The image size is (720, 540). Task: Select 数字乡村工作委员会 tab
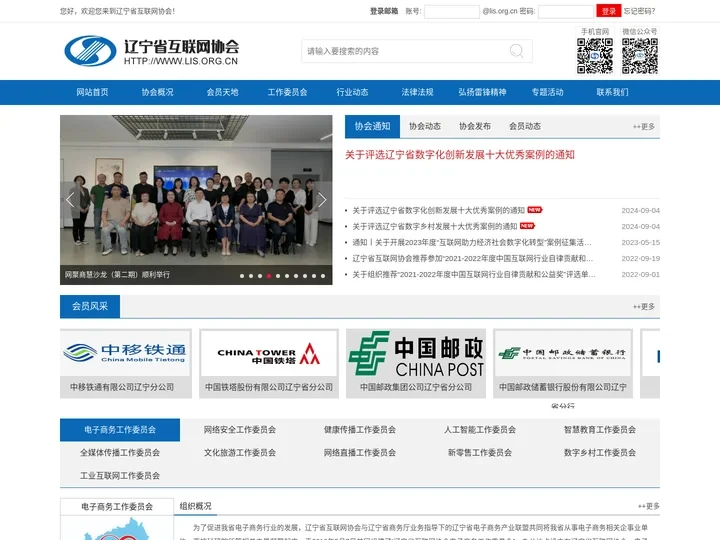click(x=600, y=453)
